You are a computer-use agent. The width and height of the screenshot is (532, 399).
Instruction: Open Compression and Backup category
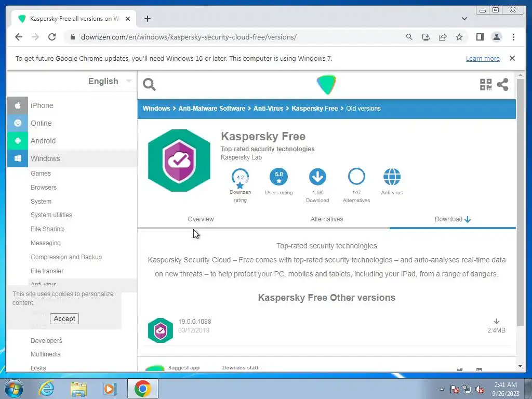pyautogui.click(x=66, y=257)
